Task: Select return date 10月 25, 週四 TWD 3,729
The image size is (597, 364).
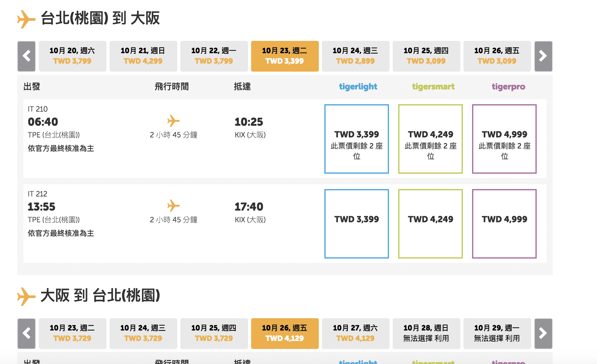Action: point(214,334)
